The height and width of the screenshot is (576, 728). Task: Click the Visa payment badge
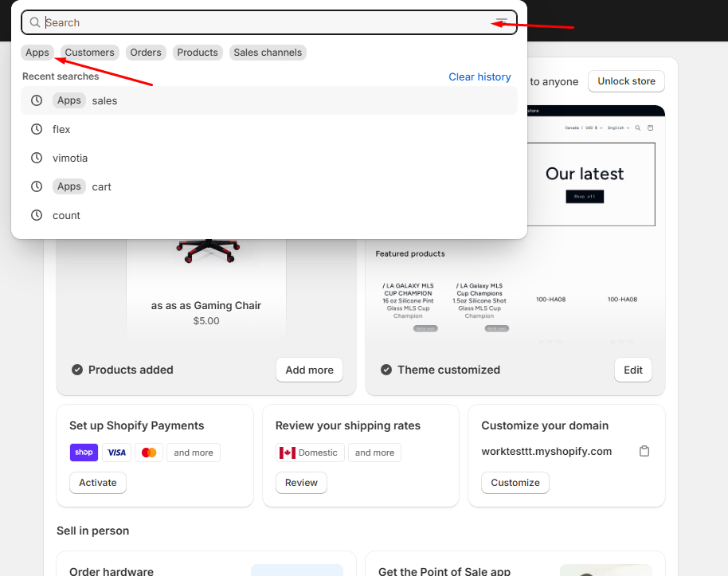[x=116, y=453]
